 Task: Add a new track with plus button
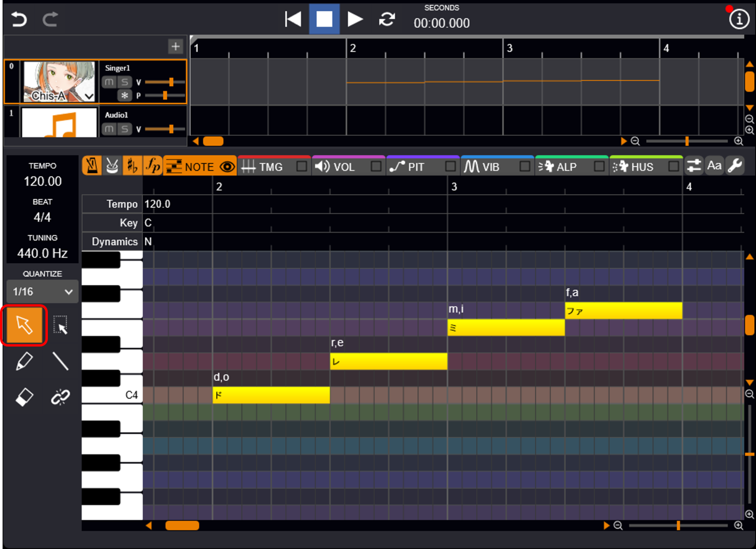coord(175,46)
